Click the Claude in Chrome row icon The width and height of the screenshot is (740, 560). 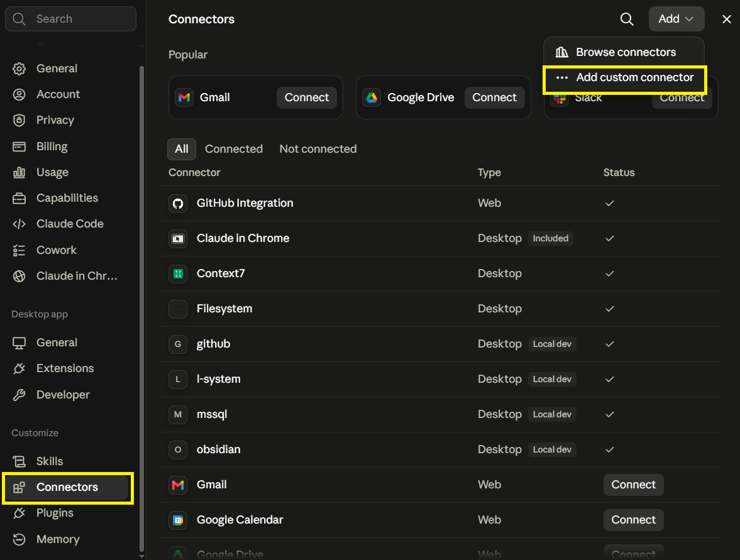tap(178, 239)
